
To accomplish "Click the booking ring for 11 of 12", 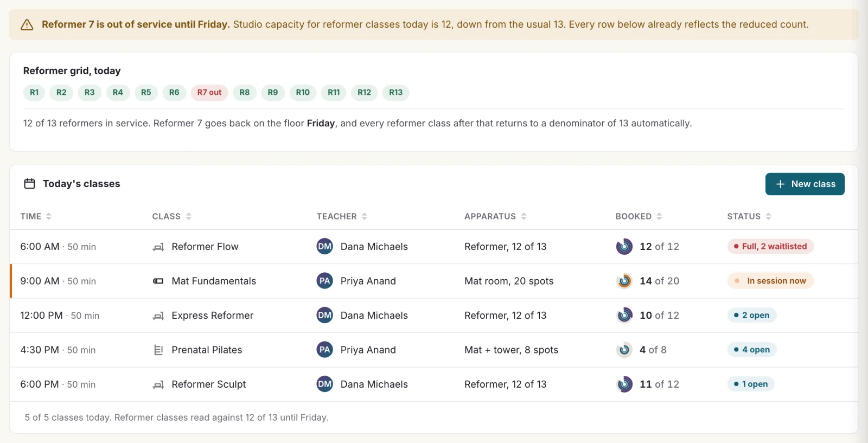I will click(x=624, y=384).
